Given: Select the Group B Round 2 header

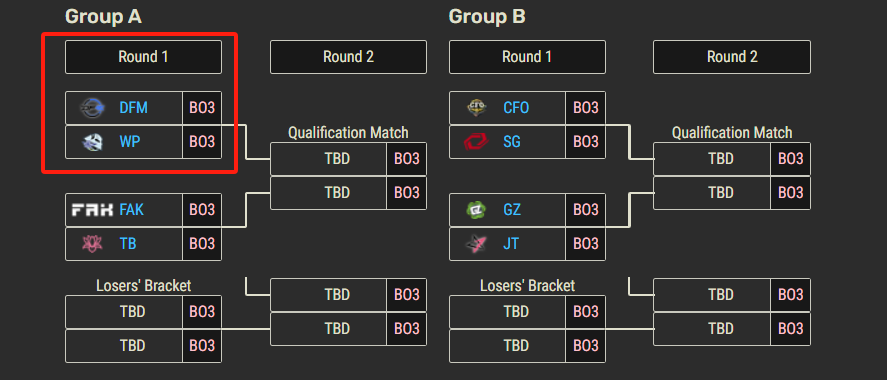Looking at the screenshot, I should tap(732, 57).
